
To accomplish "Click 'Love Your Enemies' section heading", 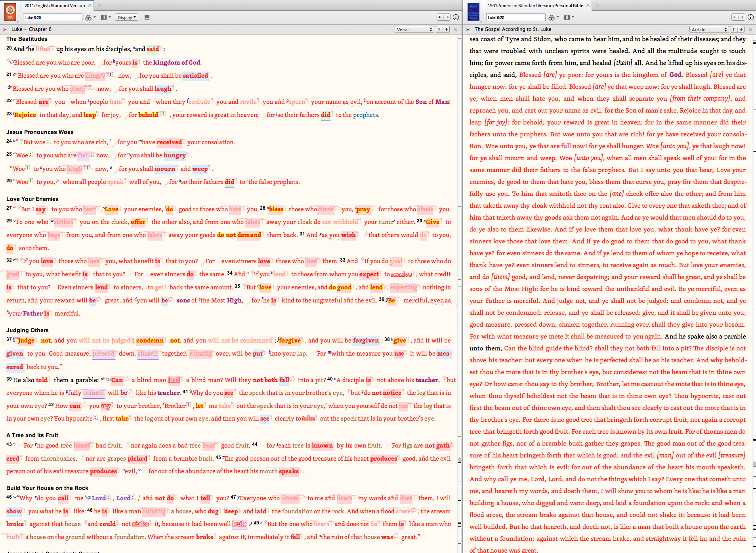I will pos(32,199).
